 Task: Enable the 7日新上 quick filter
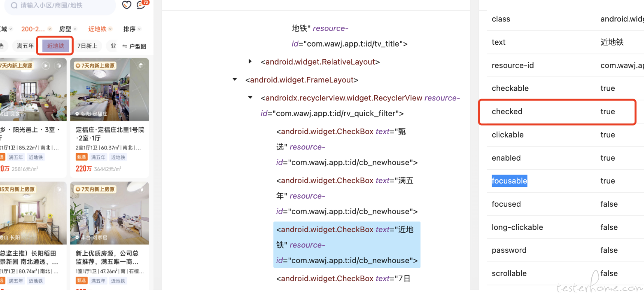87,46
